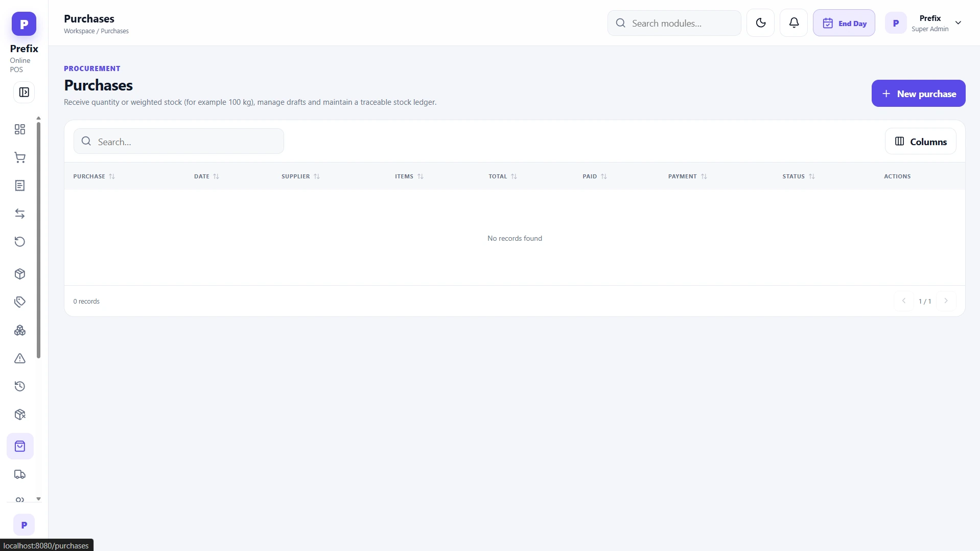Collapse sidebar using panel toggle icon
Image resolution: width=980 pixels, height=551 pixels.
tap(24, 93)
